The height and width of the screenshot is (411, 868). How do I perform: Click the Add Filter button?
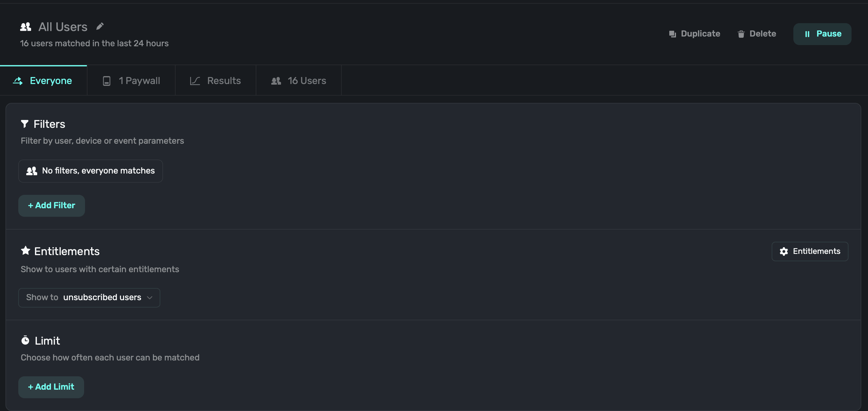pyautogui.click(x=52, y=206)
